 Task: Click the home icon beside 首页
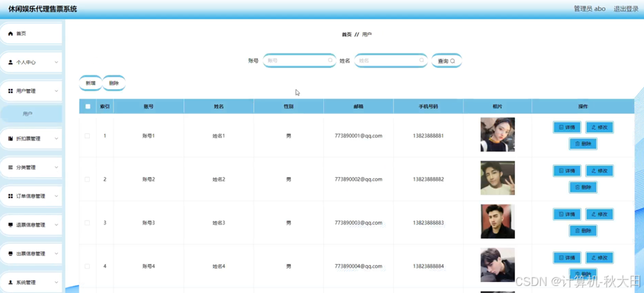click(11, 33)
